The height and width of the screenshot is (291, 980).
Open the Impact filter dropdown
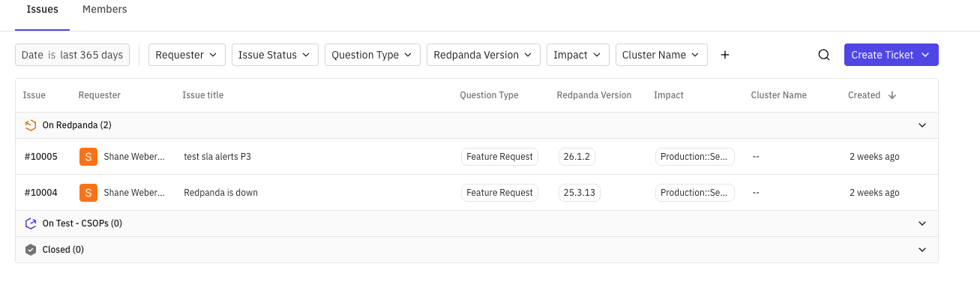click(x=578, y=55)
